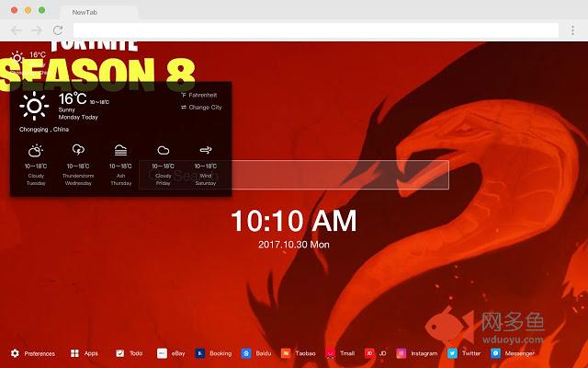Select Friday cloudy forecast icon
The image size is (588, 368).
pos(164,151)
